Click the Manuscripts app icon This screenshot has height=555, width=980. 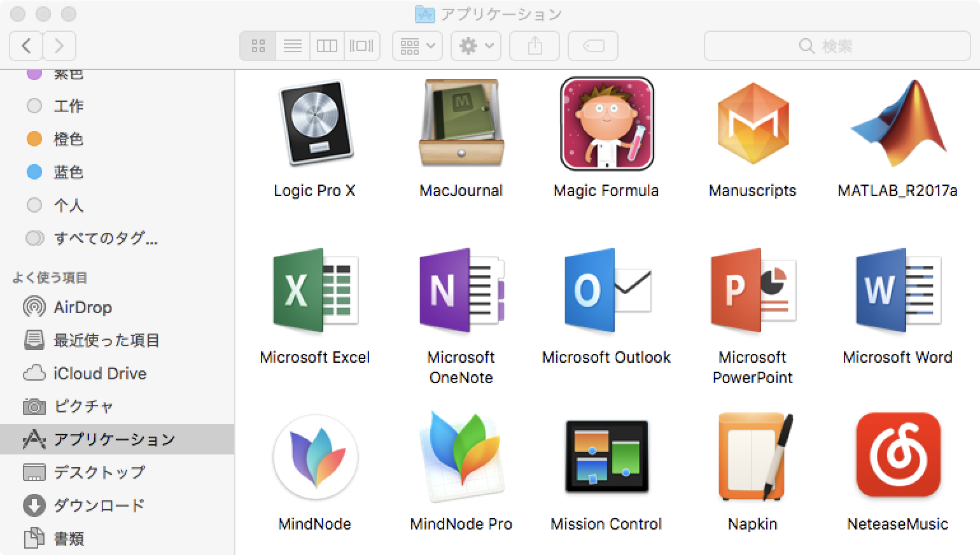point(753,123)
